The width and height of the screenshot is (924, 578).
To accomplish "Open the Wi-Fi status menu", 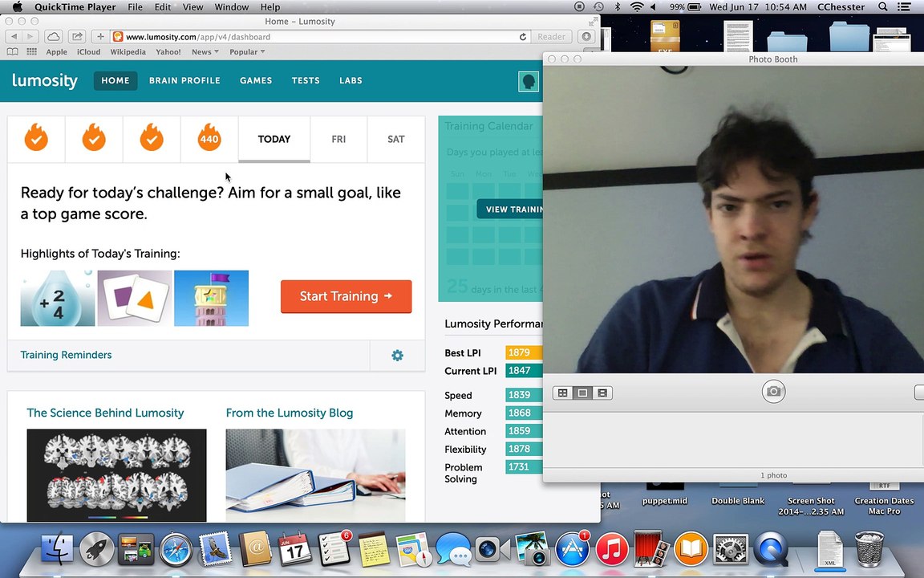I will coord(636,7).
